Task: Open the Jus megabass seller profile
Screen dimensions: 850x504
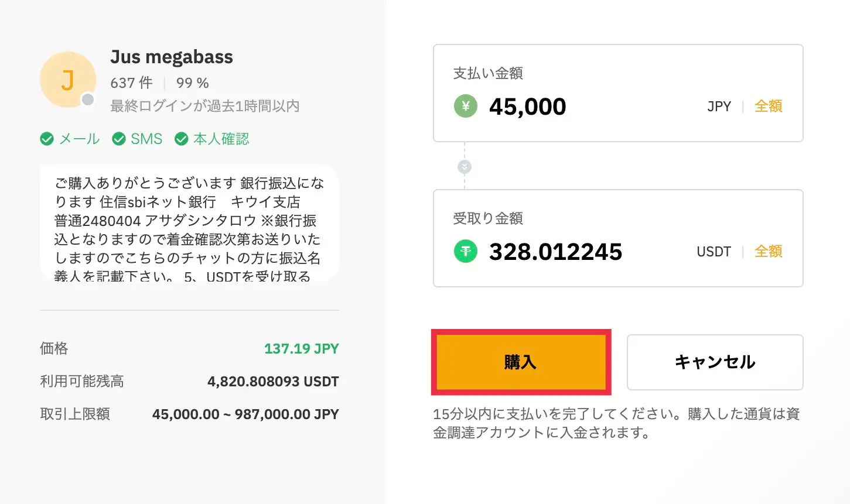Action: 172,57
